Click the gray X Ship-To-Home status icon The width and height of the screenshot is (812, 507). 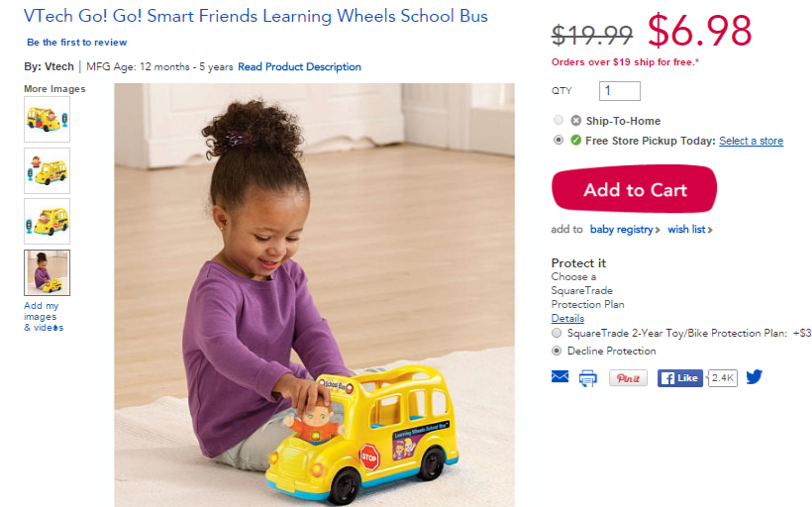click(576, 121)
